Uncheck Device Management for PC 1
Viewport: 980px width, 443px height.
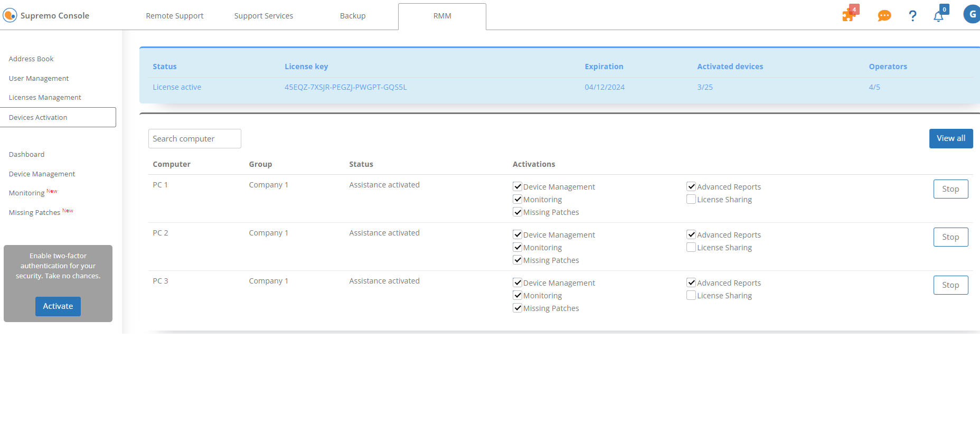click(517, 186)
